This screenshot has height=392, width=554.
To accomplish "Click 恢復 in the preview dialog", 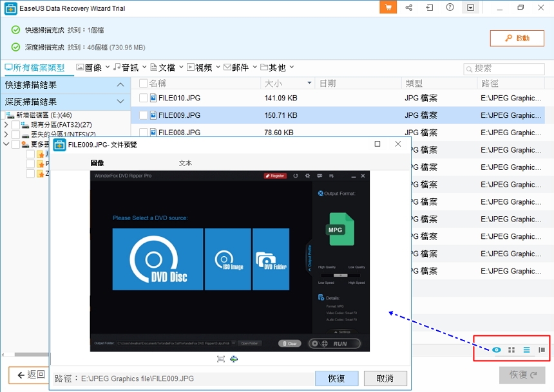I will click(336, 378).
